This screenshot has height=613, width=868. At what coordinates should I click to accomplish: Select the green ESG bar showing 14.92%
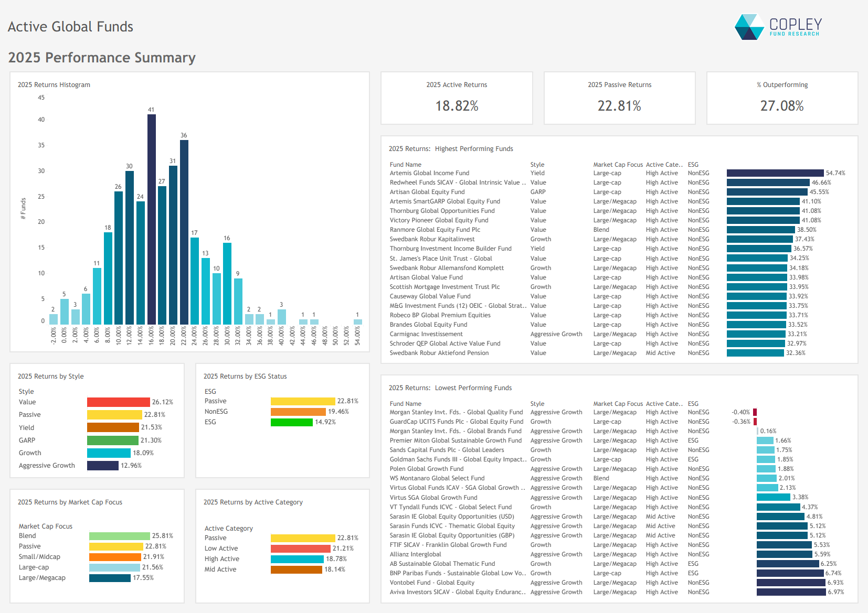click(x=291, y=422)
